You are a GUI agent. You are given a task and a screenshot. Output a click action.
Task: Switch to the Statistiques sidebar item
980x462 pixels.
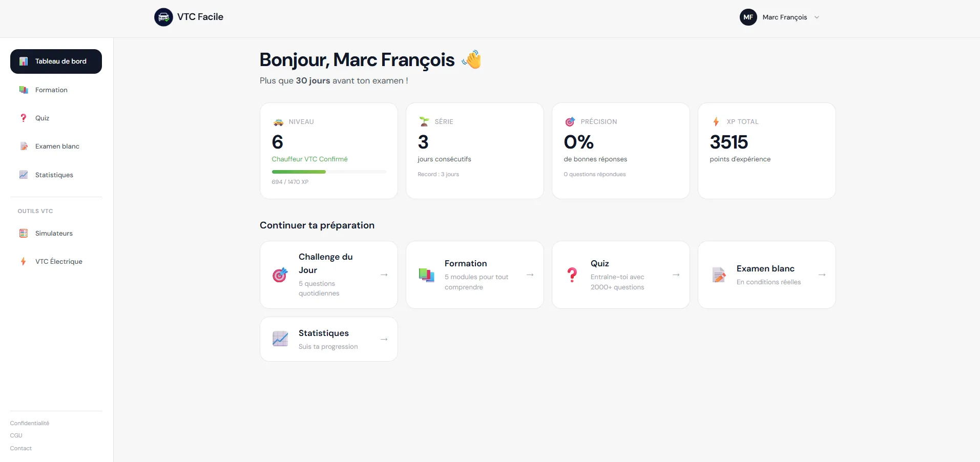tap(54, 175)
